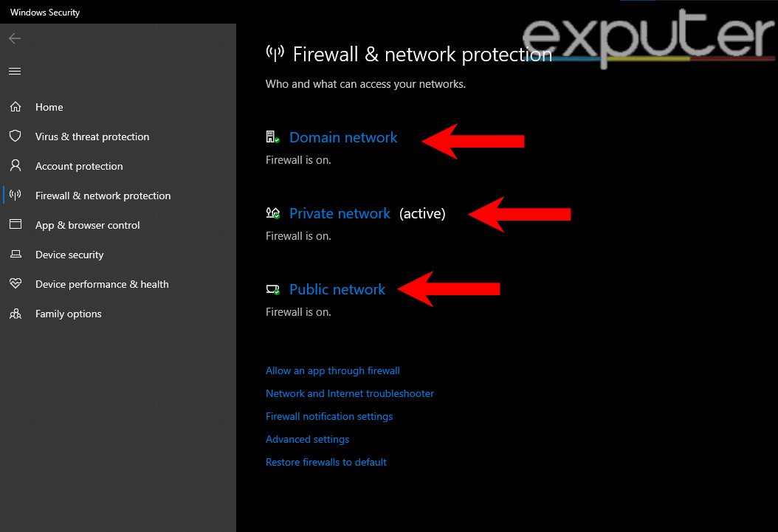
Task: Click the Account protection person icon
Action: tap(16, 166)
